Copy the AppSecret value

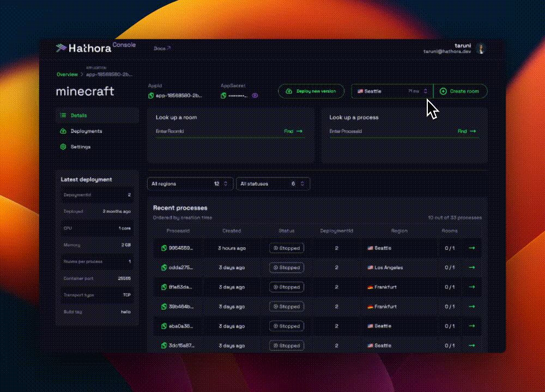(223, 95)
